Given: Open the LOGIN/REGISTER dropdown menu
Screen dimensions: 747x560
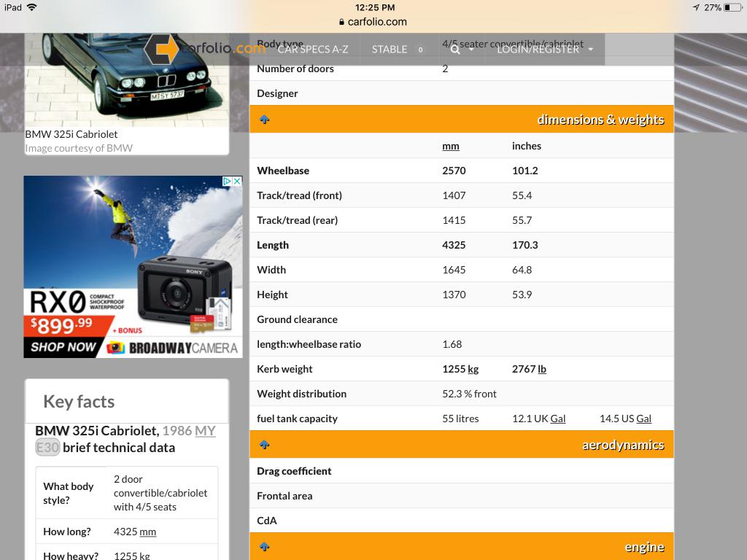Looking at the screenshot, I should [545, 50].
